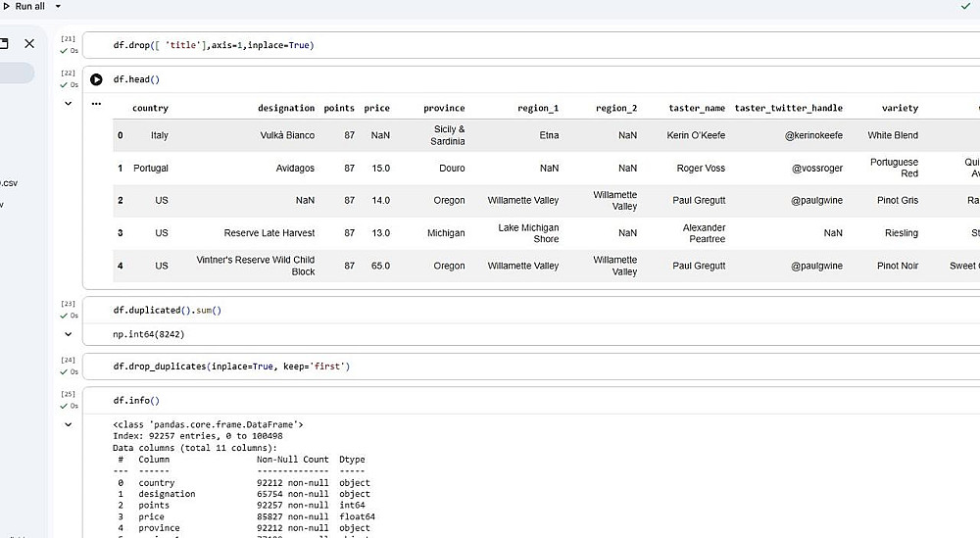Click the np.int64(8242) output text
Screen dimensions: 980x538
[x=148, y=334]
